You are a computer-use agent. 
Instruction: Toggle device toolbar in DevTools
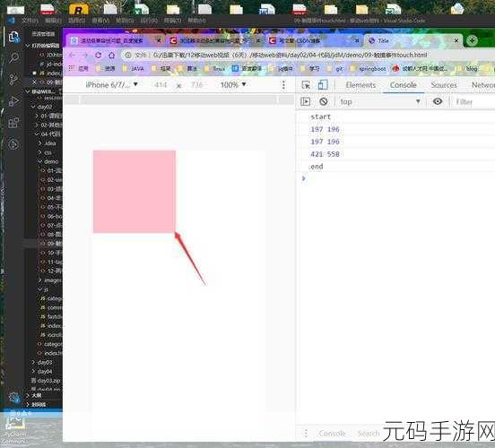(323, 85)
